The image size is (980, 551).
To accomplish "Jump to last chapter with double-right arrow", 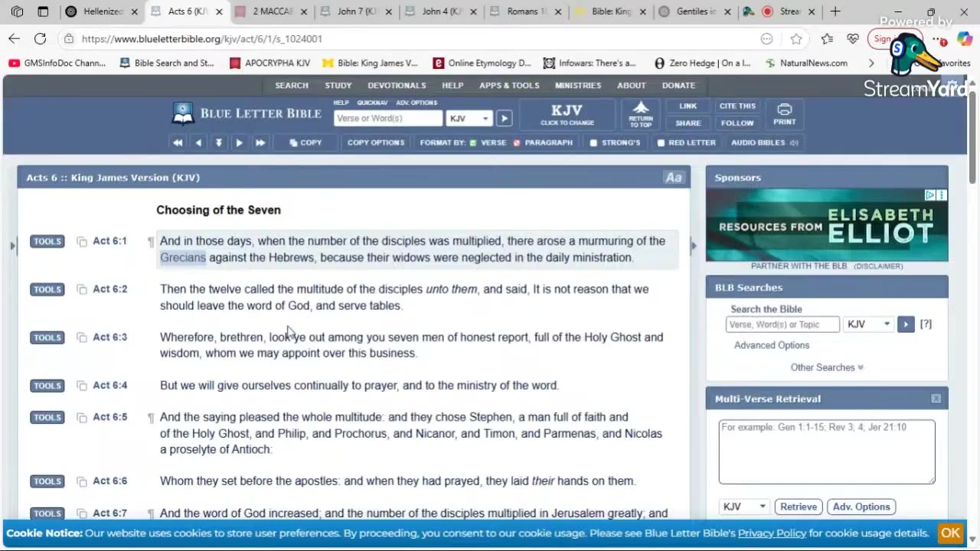I will 260,142.
